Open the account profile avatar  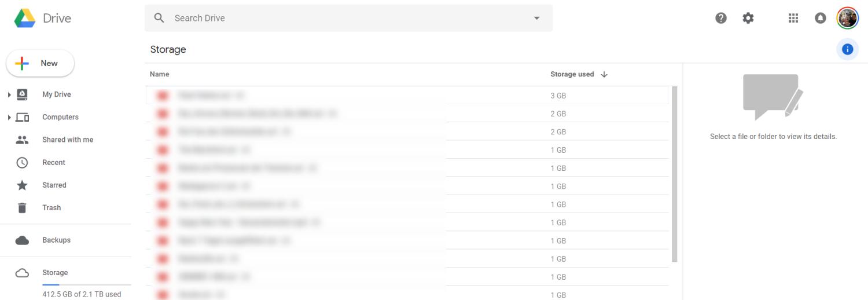848,18
